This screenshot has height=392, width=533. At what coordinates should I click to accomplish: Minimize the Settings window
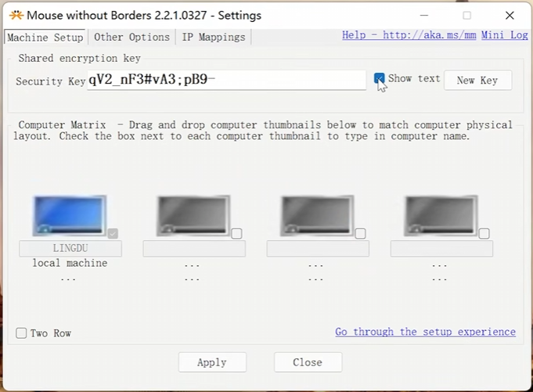pyautogui.click(x=424, y=16)
